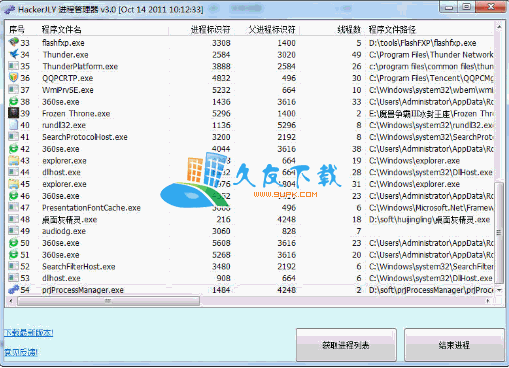Click the 360se.exe icon in row 50
Viewport: 509px width, 368px height.
click(13, 243)
